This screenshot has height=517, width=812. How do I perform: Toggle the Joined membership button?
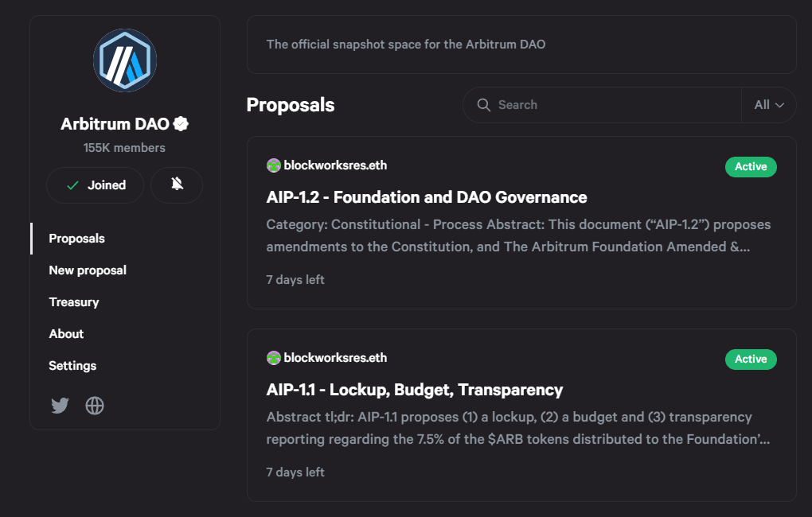pos(96,185)
